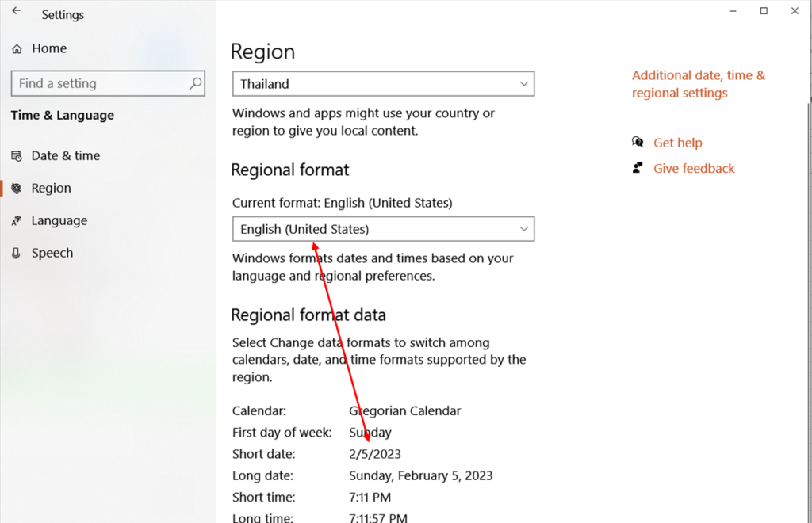Open Additional date, time & regional settings
Screen dimensions: 812x523
tap(698, 84)
